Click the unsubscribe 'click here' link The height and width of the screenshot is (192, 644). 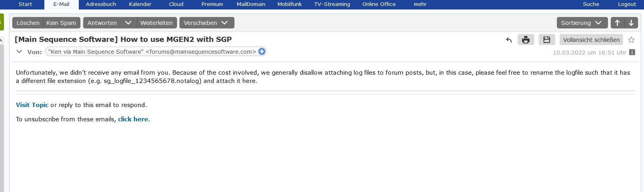coord(133,119)
